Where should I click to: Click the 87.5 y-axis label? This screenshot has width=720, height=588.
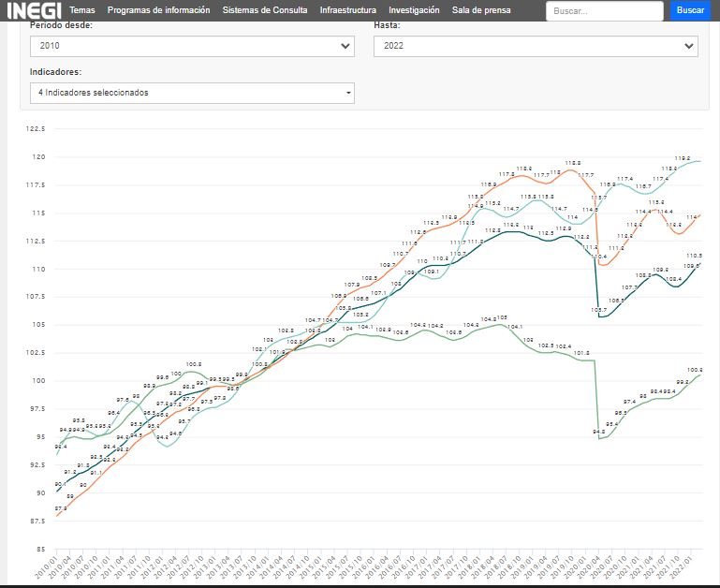37,521
